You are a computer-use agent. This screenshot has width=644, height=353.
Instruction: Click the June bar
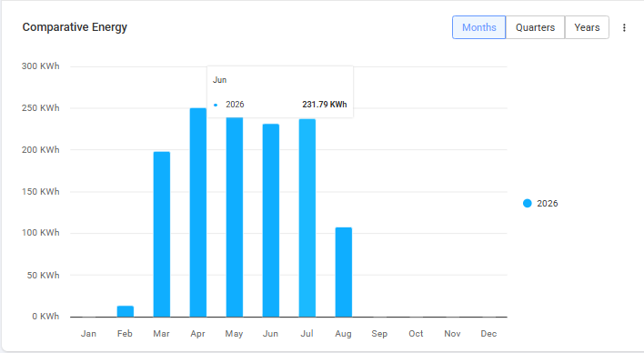271,221
